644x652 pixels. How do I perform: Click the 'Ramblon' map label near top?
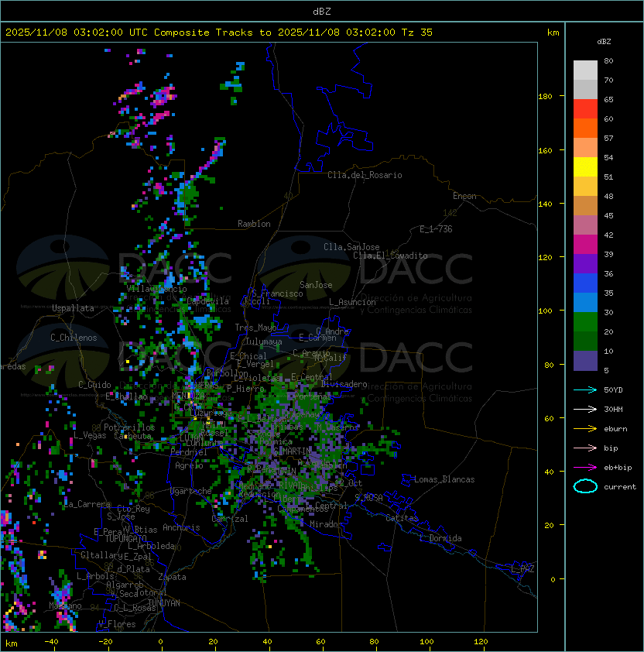click(x=254, y=224)
